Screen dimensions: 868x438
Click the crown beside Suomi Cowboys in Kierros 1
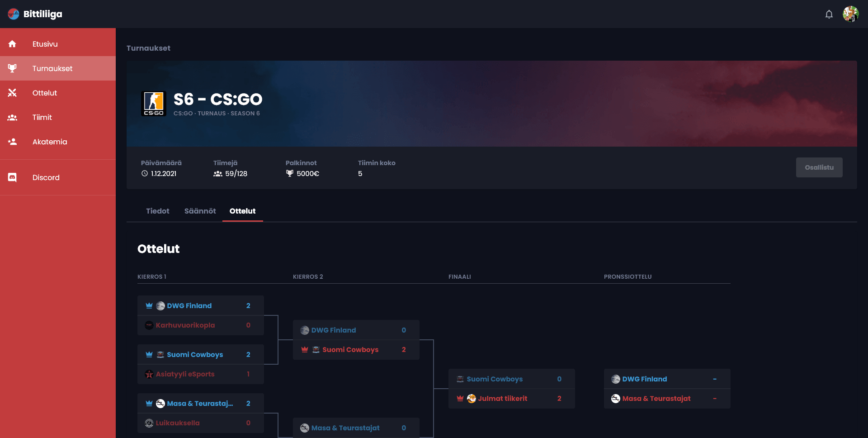coord(149,354)
